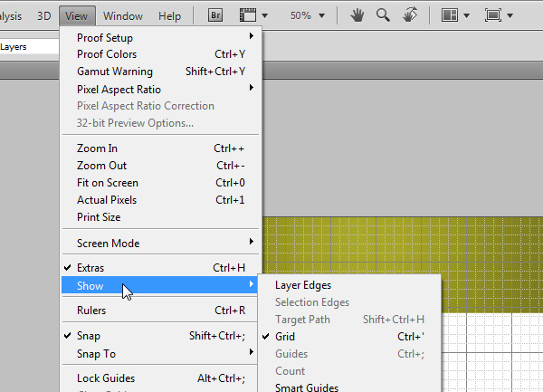Expand the Snap To submenu
Viewport: 543px width, 392px height.
click(x=161, y=354)
